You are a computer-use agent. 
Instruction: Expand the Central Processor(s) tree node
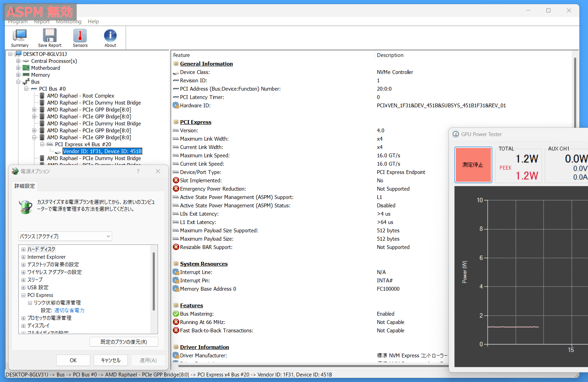[x=18, y=61]
